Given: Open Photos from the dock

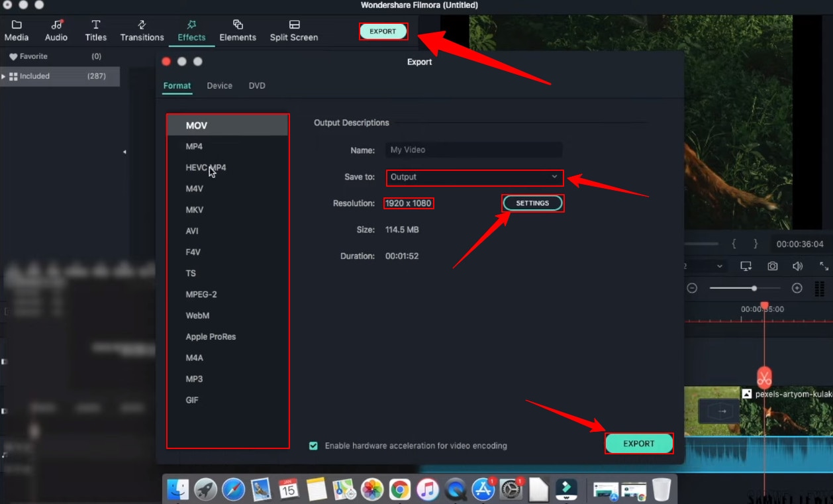Looking at the screenshot, I should pos(372,489).
